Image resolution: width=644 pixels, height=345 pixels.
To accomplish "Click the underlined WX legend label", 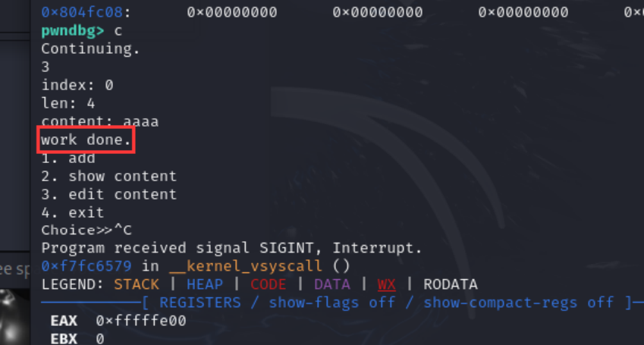I will pos(386,284).
